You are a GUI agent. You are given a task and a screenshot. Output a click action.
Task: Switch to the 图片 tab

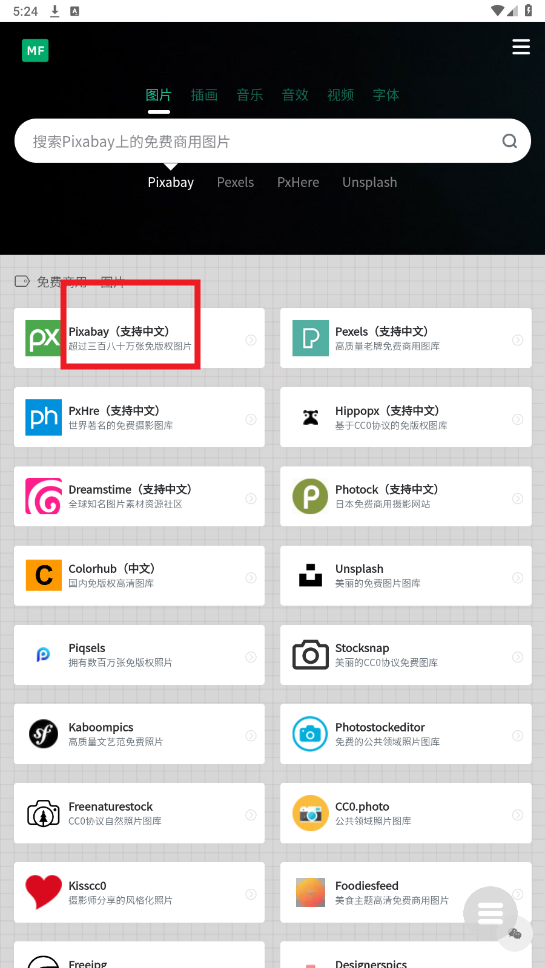click(x=159, y=94)
